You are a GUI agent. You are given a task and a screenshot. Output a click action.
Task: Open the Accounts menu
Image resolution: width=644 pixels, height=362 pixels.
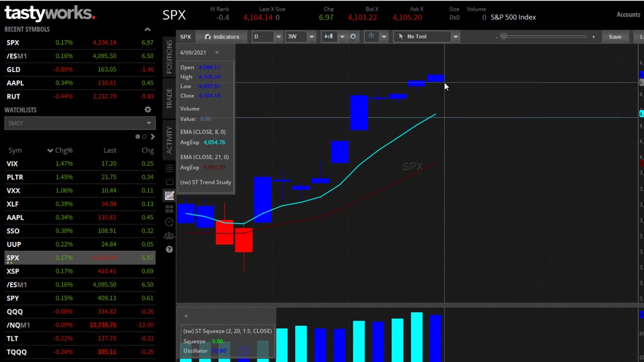[x=628, y=14]
